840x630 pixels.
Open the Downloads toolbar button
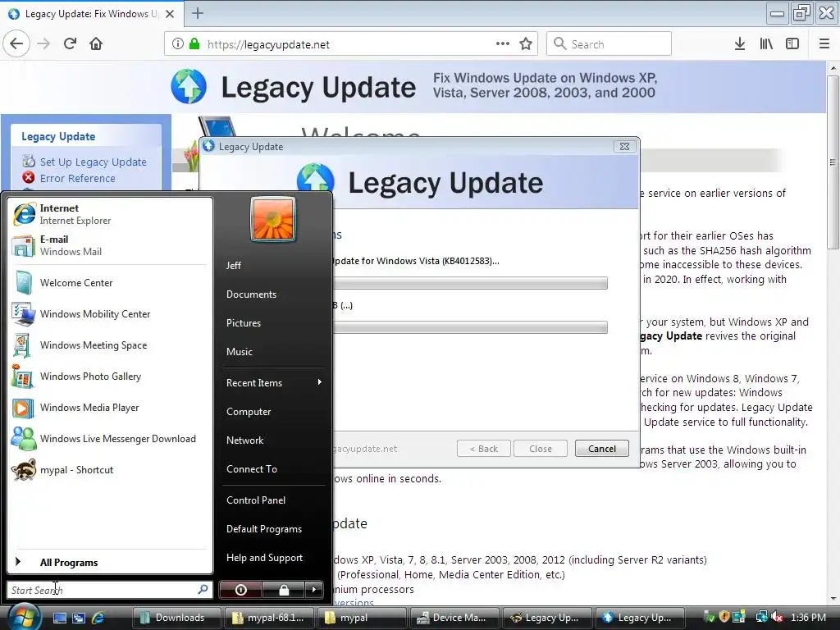point(740,44)
